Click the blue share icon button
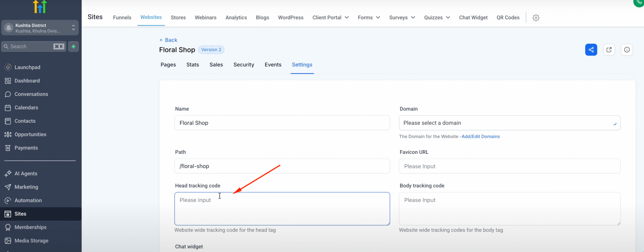Viewport: 644px width, 252px height. 591,50
